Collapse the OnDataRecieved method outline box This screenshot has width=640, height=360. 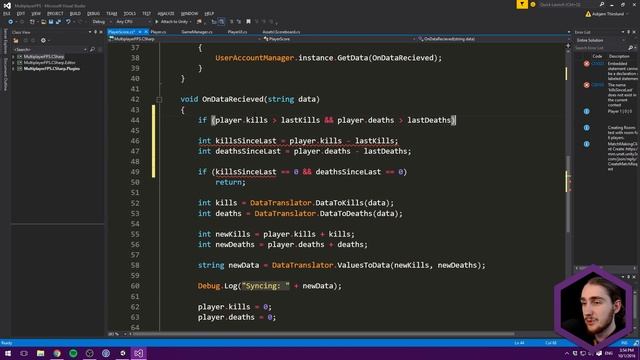point(159,100)
